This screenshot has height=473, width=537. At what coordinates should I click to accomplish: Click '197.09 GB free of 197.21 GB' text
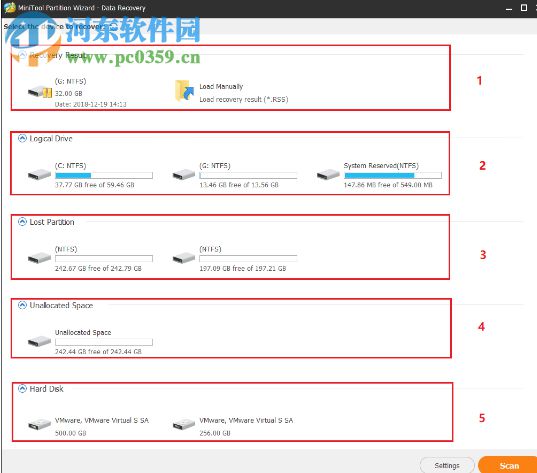tap(243, 268)
